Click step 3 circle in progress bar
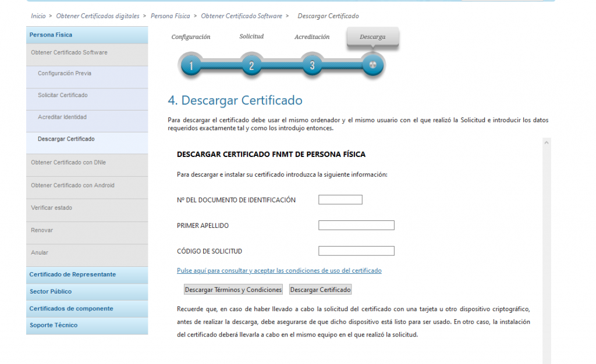Viewport: 596px width, 364px height. [312, 65]
